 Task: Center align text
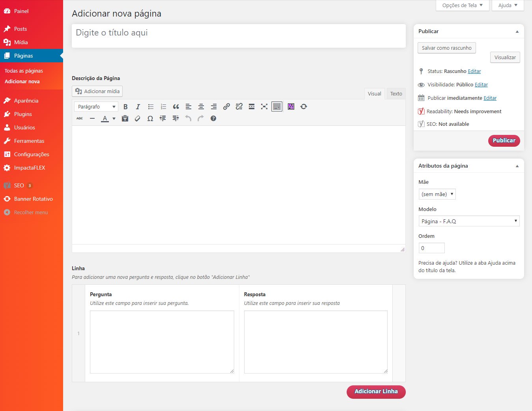coord(201,106)
